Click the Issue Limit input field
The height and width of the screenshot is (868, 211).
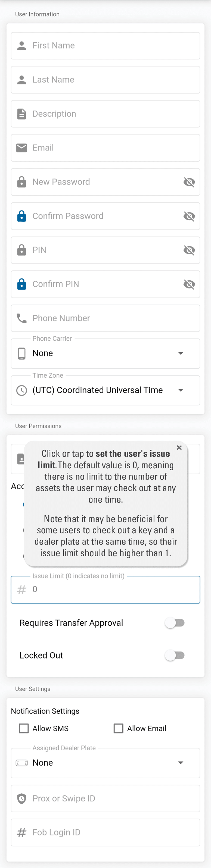click(x=111, y=589)
